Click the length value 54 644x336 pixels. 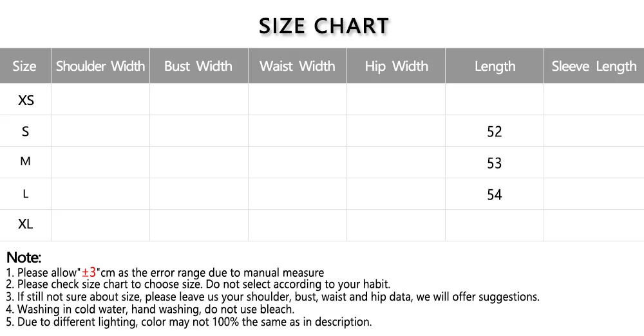coord(494,195)
